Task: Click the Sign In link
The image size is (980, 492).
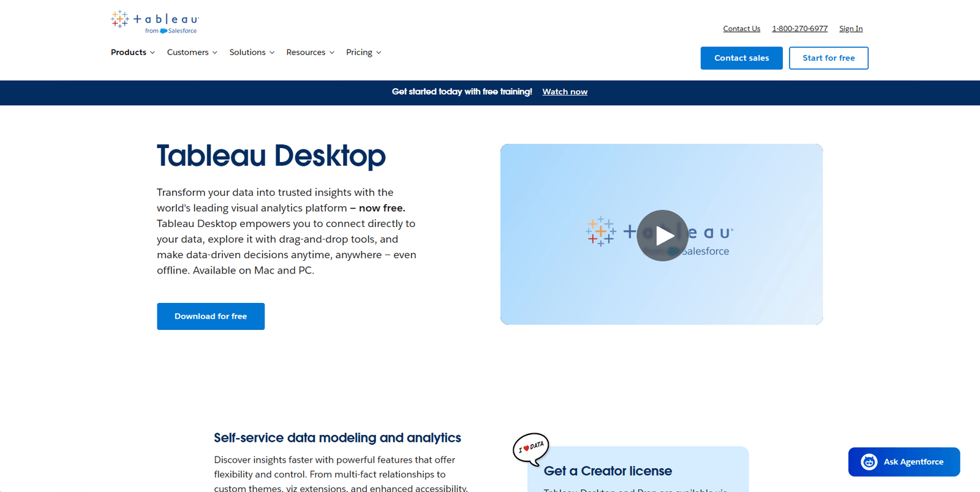Action: click(x=851, y=29)
